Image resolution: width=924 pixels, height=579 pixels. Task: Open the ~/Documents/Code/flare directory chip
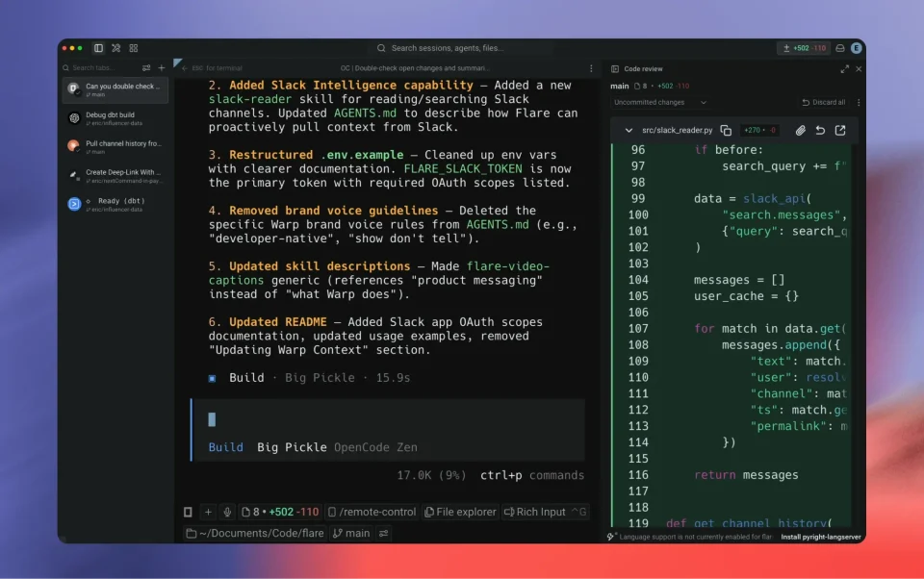point(255,533)
